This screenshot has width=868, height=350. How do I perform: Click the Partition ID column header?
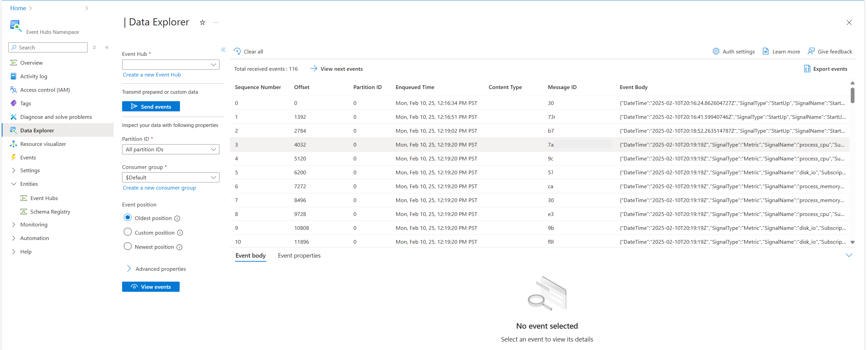pyautogui.click(x=367, y=87)
